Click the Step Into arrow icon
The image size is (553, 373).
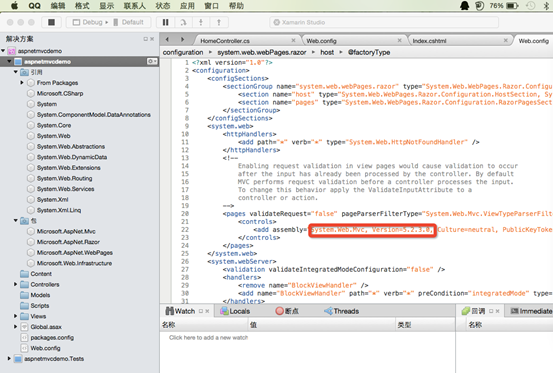[x=201, y=22]
